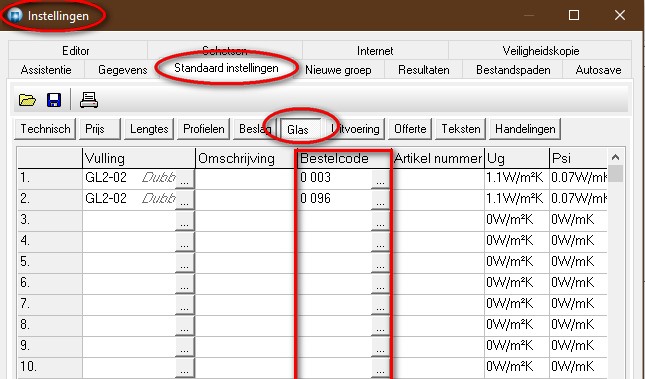Select the Handelingen button

point(525,129)
